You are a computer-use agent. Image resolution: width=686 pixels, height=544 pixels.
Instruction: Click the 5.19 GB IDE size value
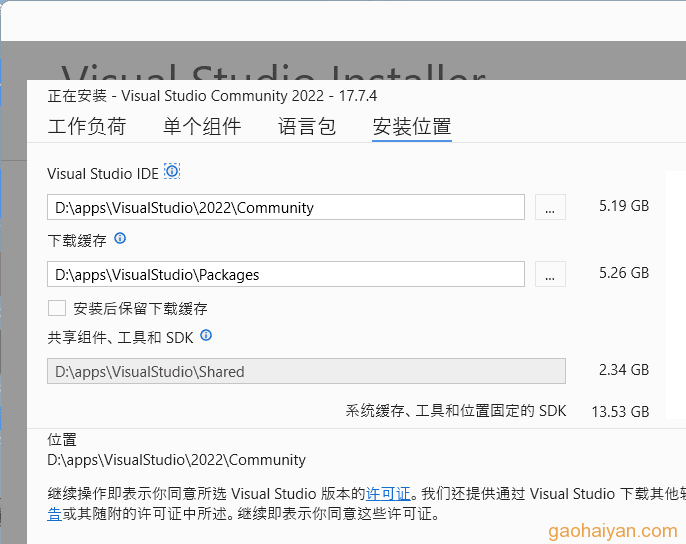(624, 206)
